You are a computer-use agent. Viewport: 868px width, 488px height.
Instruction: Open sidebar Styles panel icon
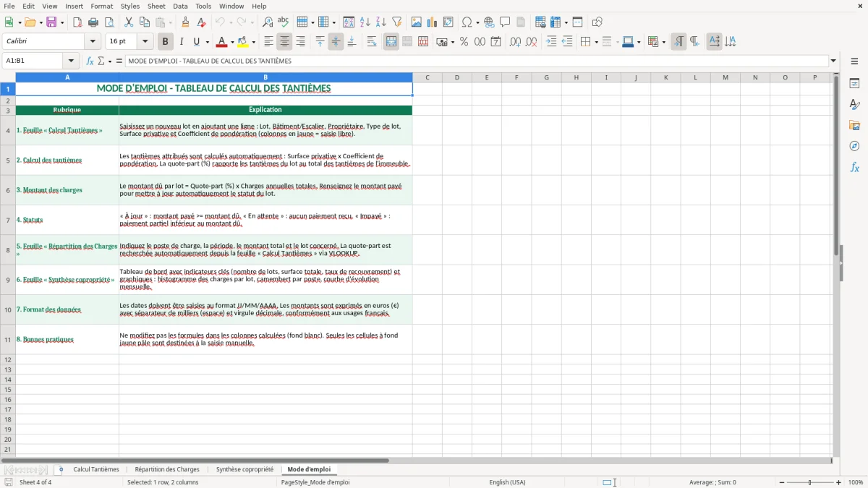click(x=854, y=104)
